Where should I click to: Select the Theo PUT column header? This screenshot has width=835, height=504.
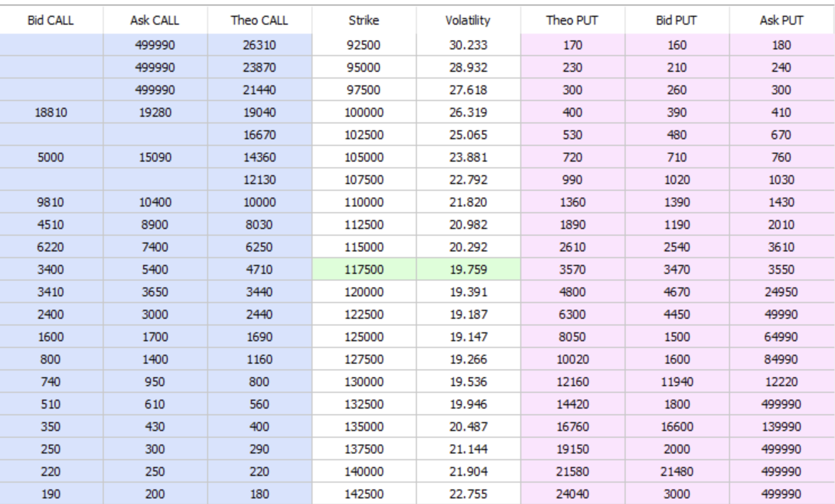coord(572,21)
